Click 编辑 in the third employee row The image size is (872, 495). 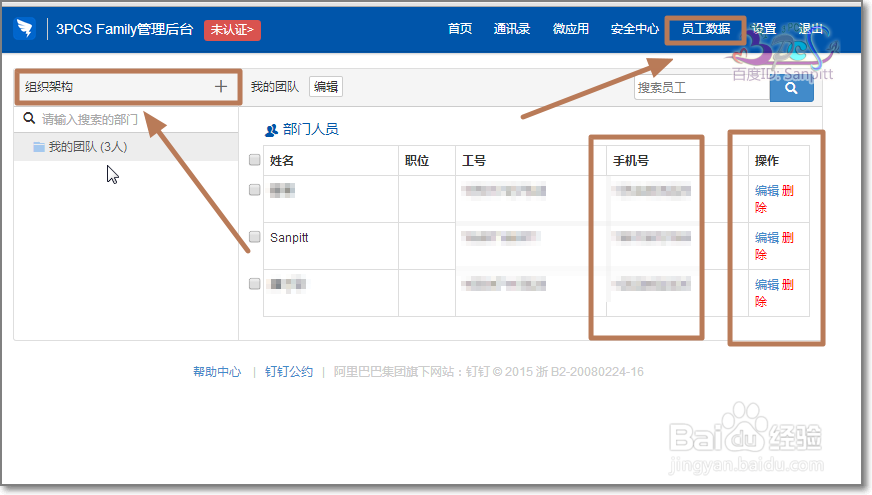click(767, 285)
